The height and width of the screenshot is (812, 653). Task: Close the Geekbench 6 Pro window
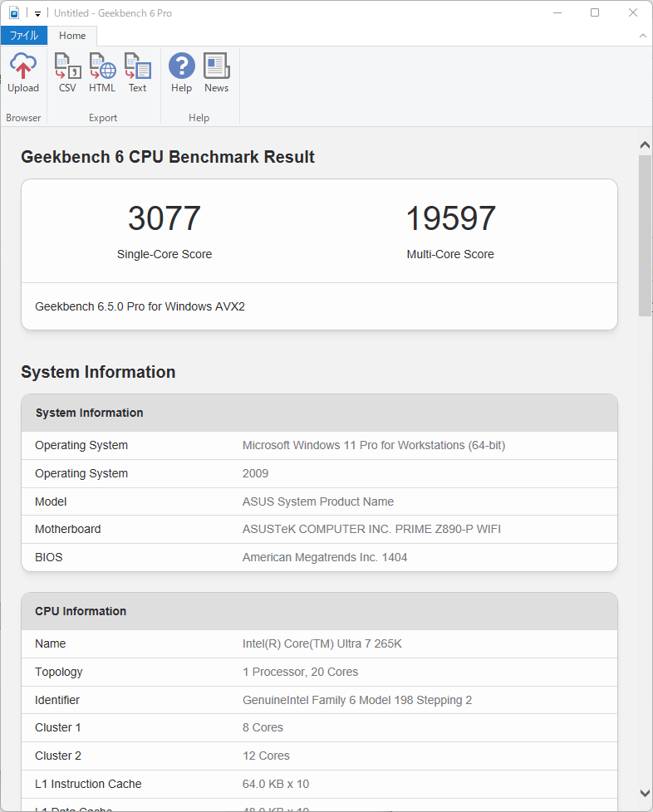[633, 13]
